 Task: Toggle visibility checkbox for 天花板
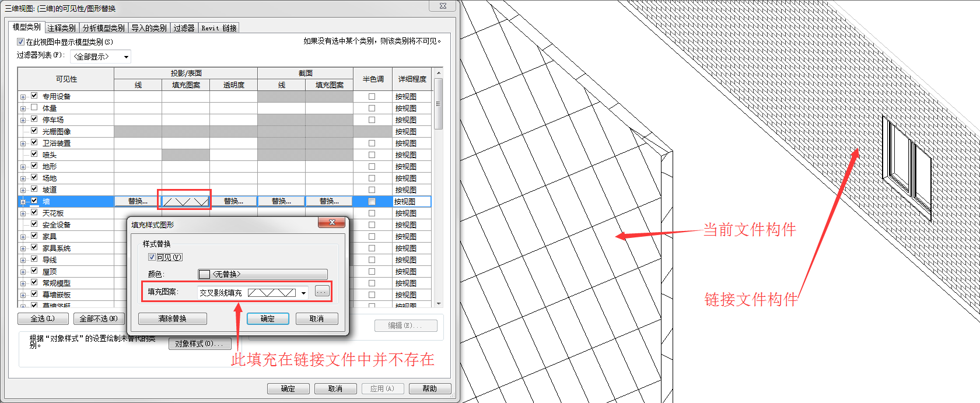[x=34, y=212]
